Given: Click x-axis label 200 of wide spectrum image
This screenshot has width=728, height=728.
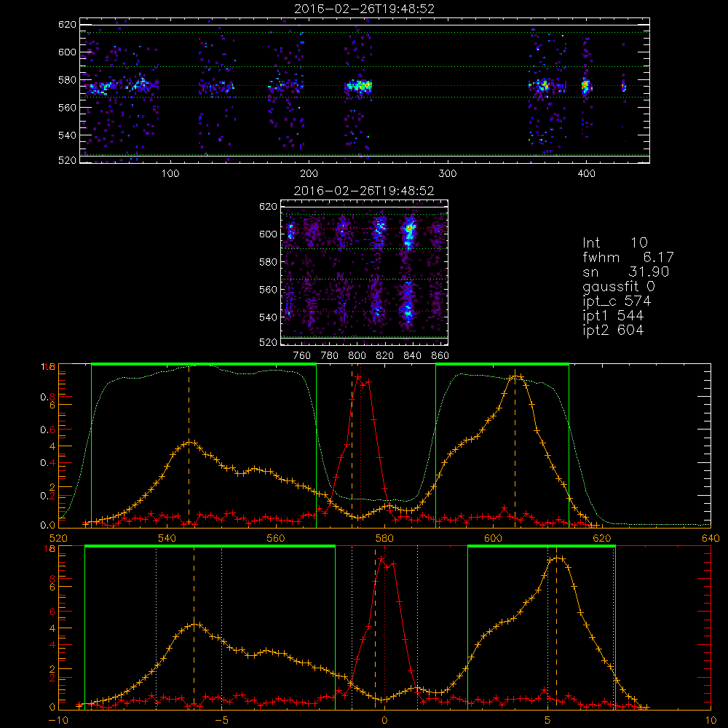Looking at the screenshot, I should (x=309, y=174).
